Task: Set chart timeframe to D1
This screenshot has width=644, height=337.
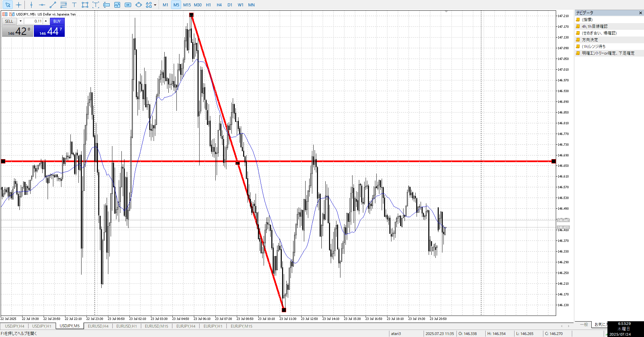Action: point(230,5)
